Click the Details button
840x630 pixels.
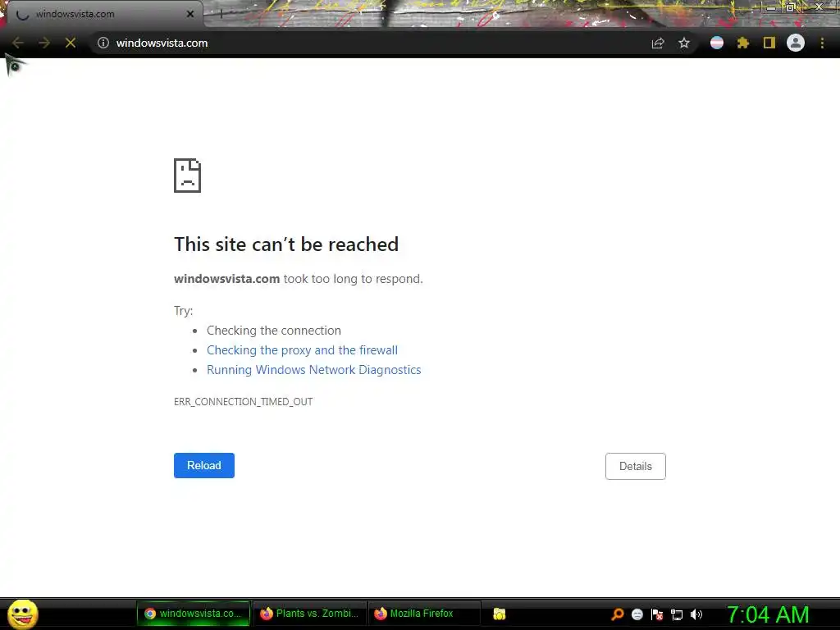coord(636,466)
